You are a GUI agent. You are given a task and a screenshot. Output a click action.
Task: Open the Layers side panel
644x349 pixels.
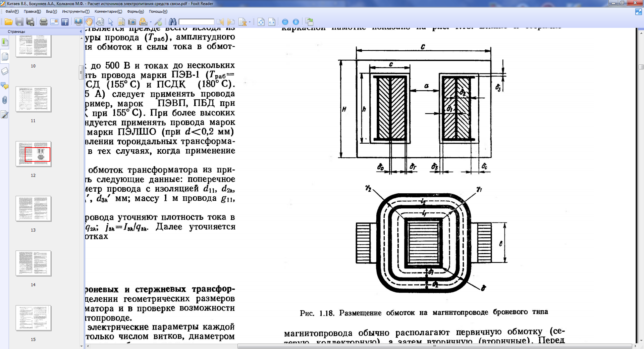(5, 71)
